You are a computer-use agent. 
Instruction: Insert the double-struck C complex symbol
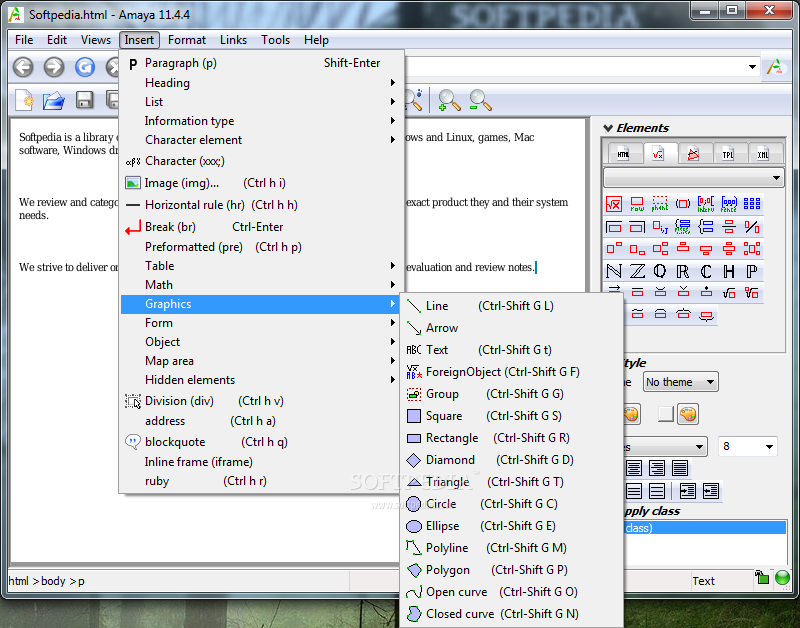(706, 271)
